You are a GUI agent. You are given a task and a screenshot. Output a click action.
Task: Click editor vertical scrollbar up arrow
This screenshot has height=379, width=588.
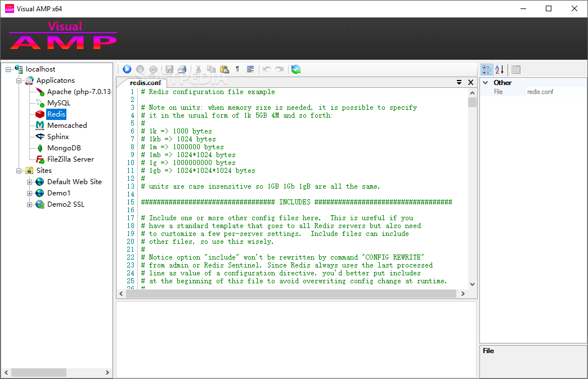tap(473, 93)
